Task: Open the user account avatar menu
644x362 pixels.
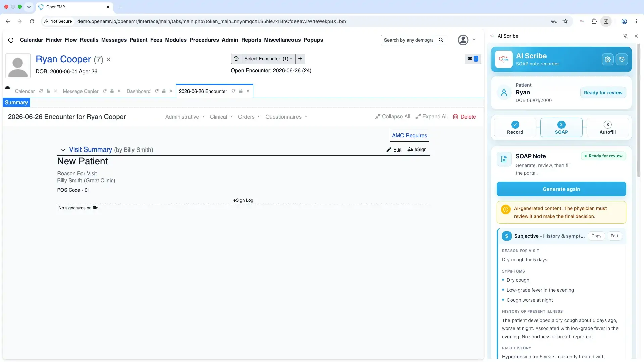Action: tap(463, 40)
